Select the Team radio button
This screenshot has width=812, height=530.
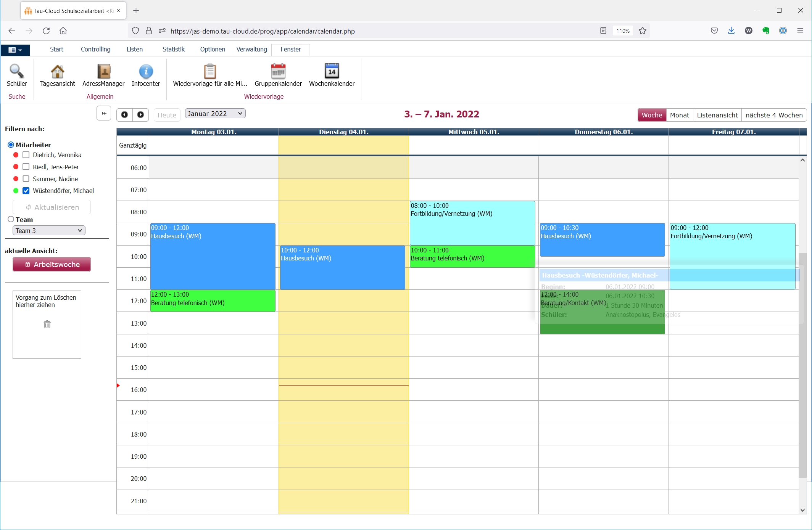[x=11, y=219]
